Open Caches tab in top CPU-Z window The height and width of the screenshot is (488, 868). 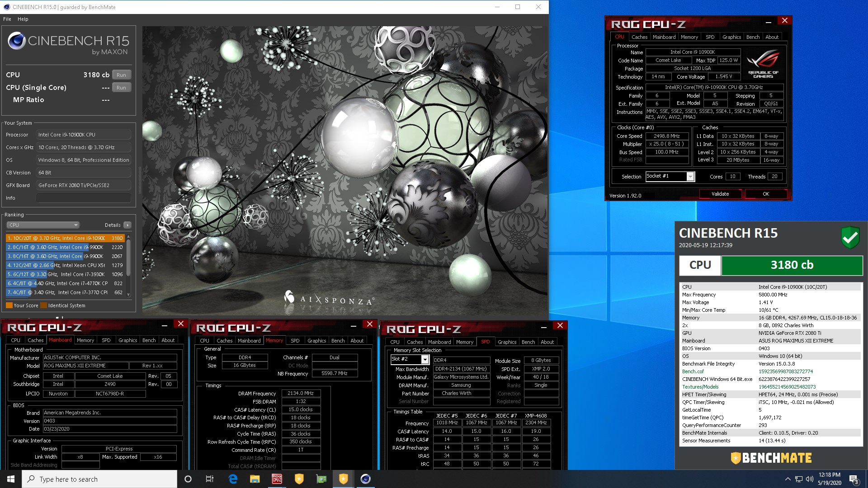(639, 37)
